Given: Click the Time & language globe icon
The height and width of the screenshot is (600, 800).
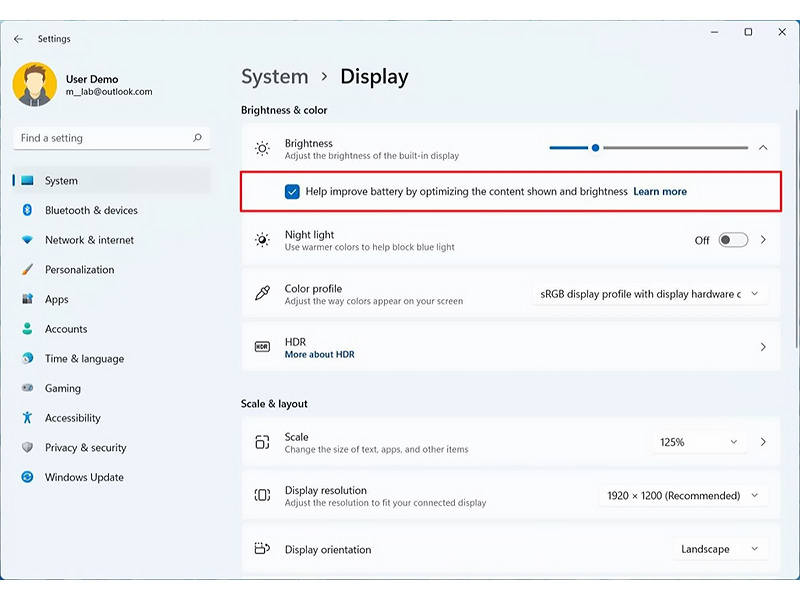Looking at the screenshot, I should (x=28, y=358).
